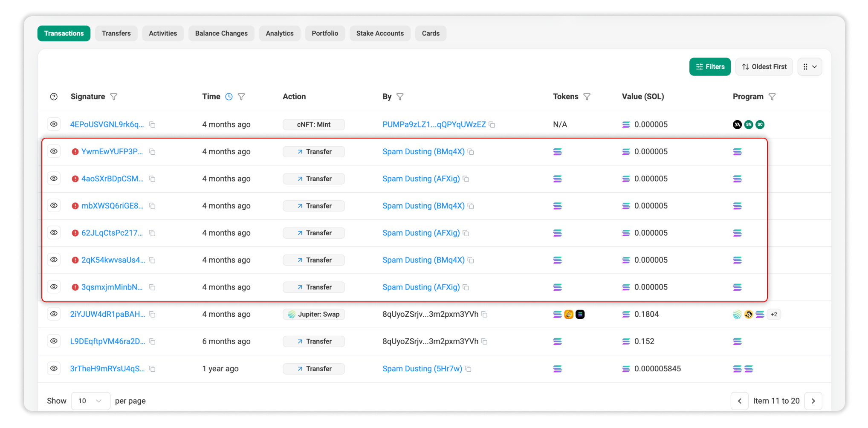Screen dimensions: 868x428
Task: Click the error icon on YwmEwYUFP3P row
Action: pyautogui.click(x=75, y=152)
